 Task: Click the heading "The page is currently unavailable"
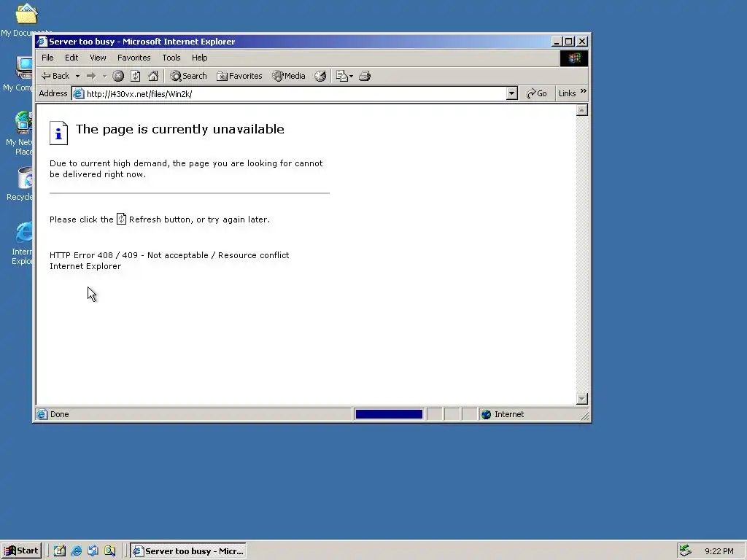[x=180, y=129]
